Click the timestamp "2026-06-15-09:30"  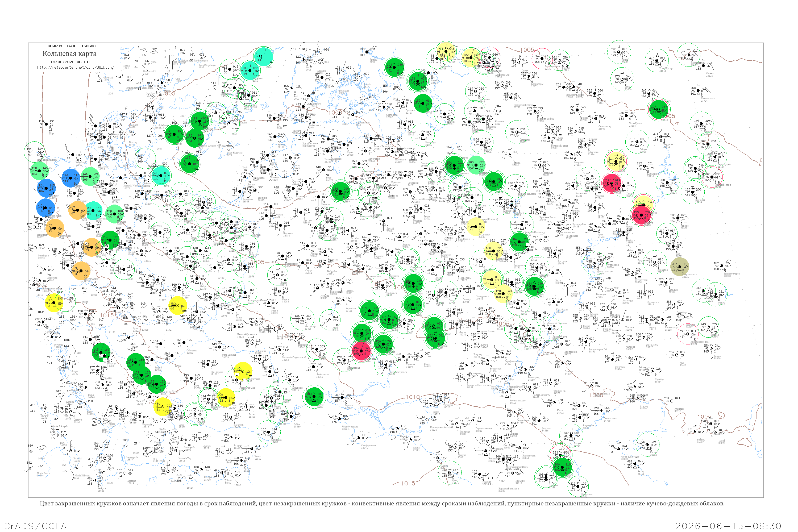pyautogui.click(x=728, y=526)
